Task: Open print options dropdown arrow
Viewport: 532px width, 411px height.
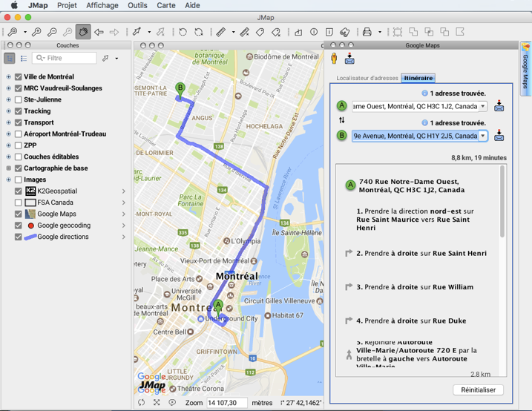Action: pyautogui.click(x=380, y=32)
